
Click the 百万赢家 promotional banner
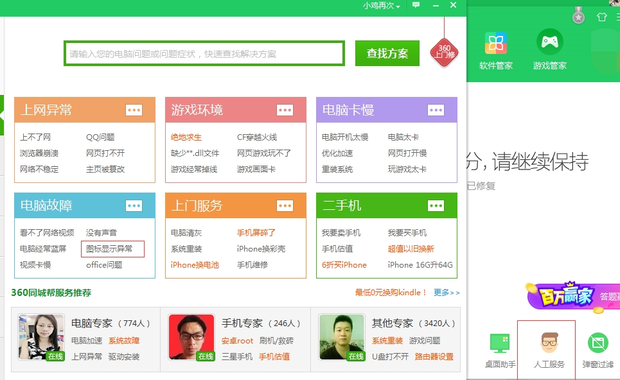[x=573, y=297]
